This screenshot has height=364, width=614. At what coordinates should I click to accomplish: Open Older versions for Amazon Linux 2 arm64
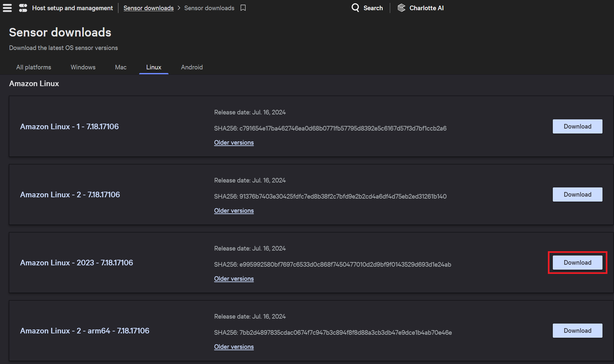234,347
